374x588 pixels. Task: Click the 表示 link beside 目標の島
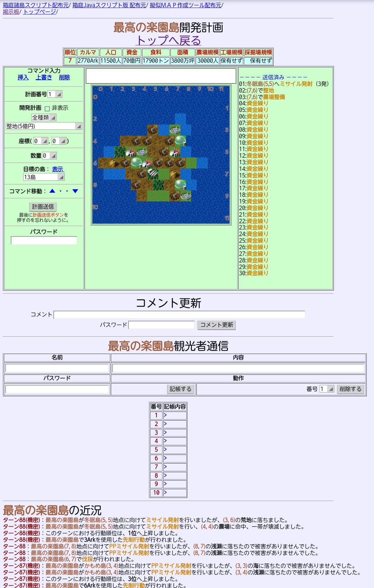point(58,169)
